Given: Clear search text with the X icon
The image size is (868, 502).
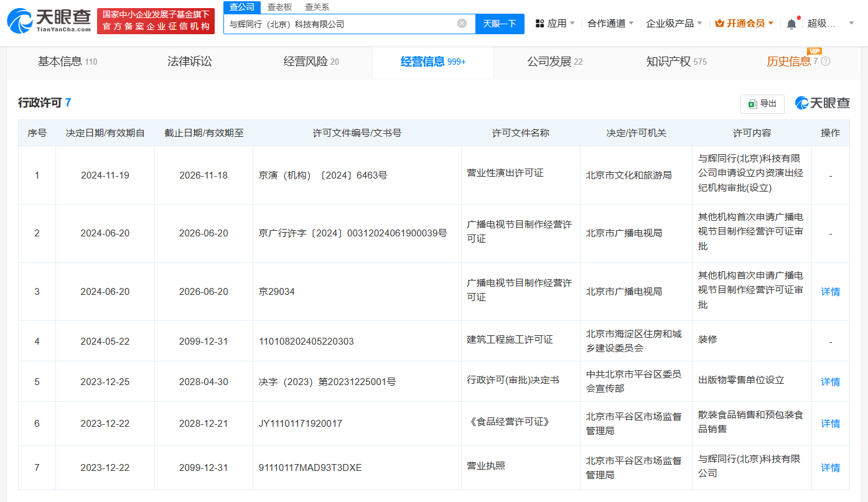Looking at the screenshot, I should click(462, 24).
